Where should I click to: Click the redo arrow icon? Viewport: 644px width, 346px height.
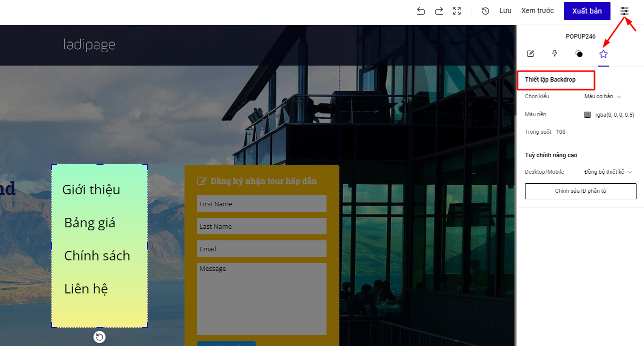[438, 11]
